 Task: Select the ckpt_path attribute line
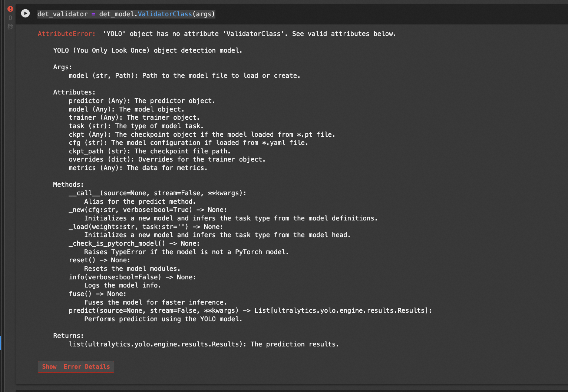(x=150, y=151)
